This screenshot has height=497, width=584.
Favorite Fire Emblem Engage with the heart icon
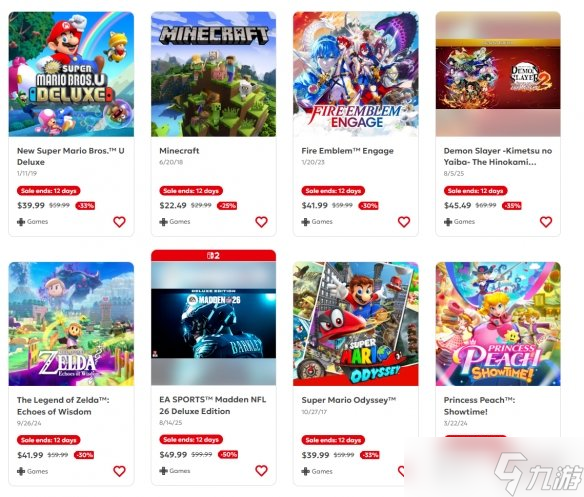click(404, 222)
